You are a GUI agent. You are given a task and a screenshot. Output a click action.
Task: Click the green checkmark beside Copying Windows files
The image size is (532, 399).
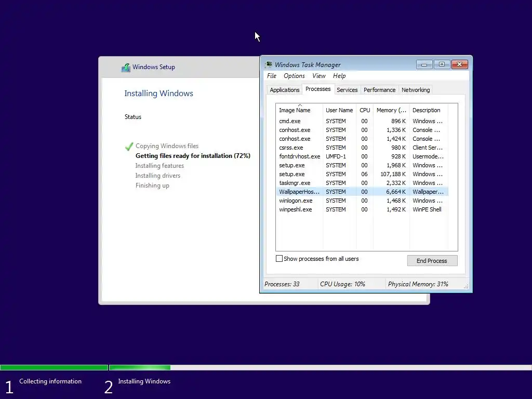pyautogui.click(x=129, y=146)
